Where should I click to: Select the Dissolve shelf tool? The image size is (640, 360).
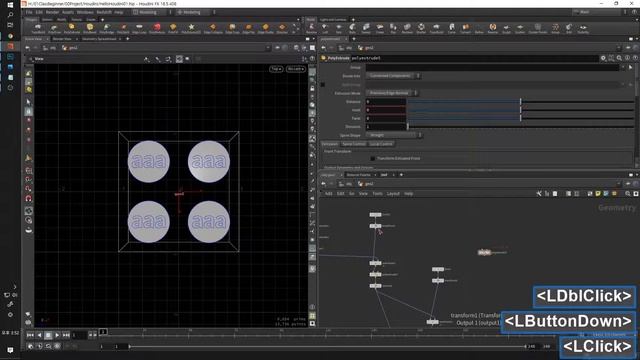[282, 28]
